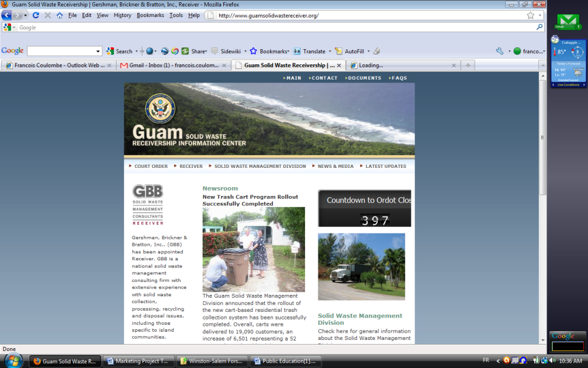This screenshot has height=368, width=588.
Task: Open Google Toolbar settings wrench
Action: point(500,51)
